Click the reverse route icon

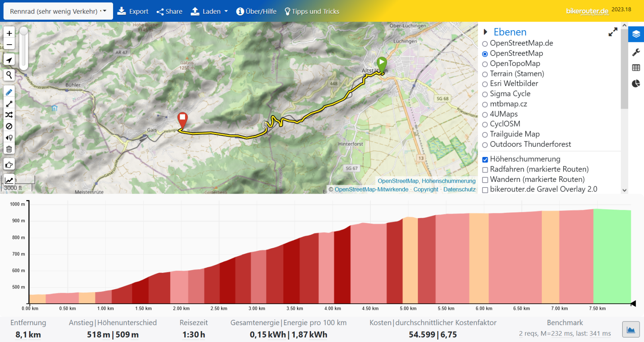coord(9,138)
